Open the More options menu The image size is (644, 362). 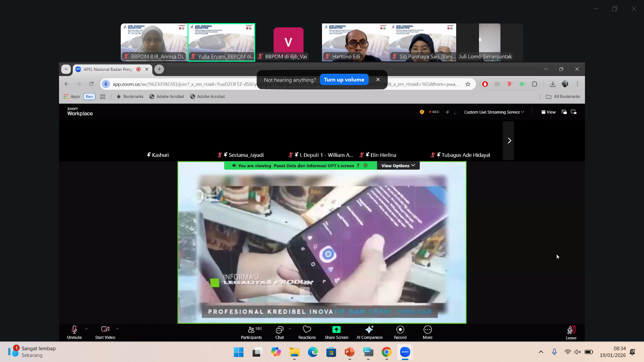(427, 333)
